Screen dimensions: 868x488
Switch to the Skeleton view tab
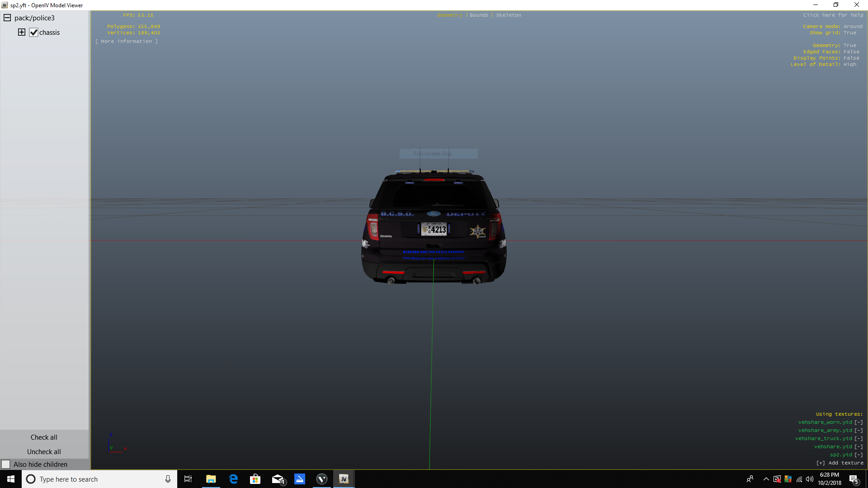[x=508, y=15]
